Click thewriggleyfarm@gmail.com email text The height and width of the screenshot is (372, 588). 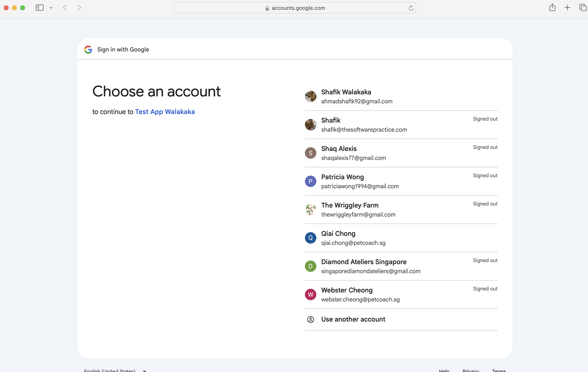pos(358,215)
